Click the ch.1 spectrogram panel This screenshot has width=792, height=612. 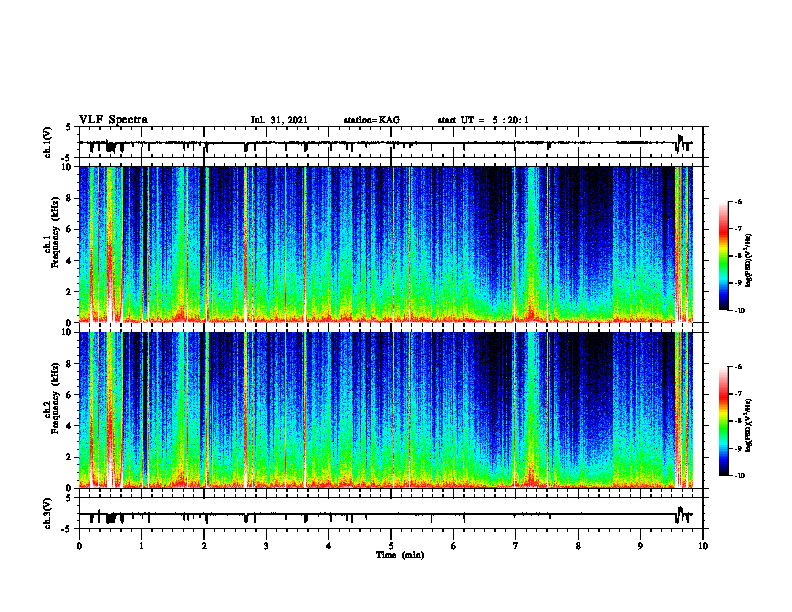point(391,244)
